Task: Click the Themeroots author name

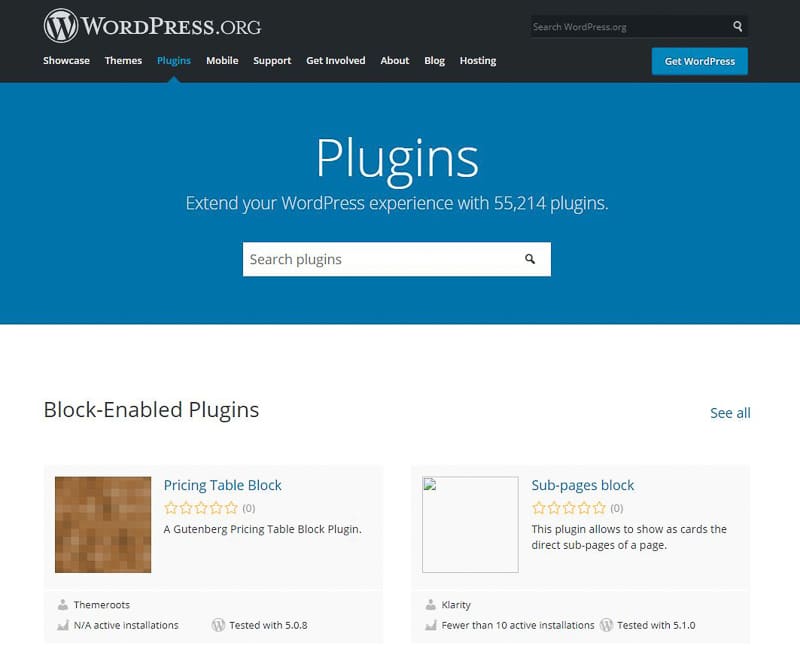Action: pos(102,605)
